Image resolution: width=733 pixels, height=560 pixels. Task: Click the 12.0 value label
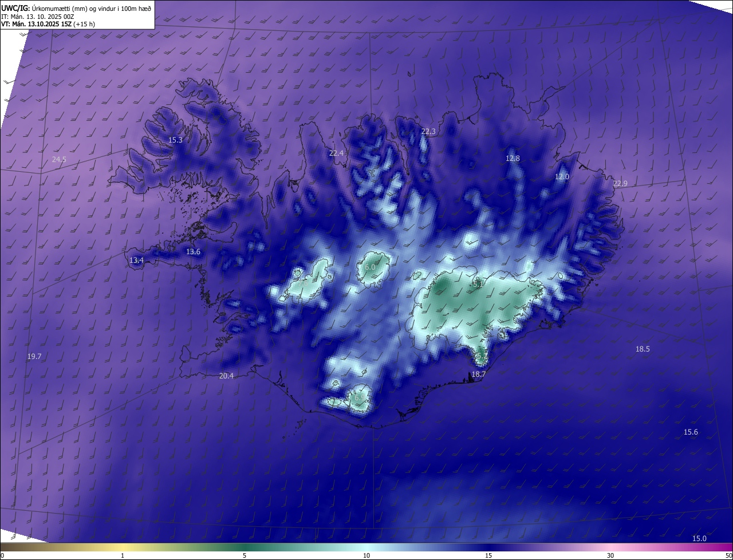click(x=562, y=177)
